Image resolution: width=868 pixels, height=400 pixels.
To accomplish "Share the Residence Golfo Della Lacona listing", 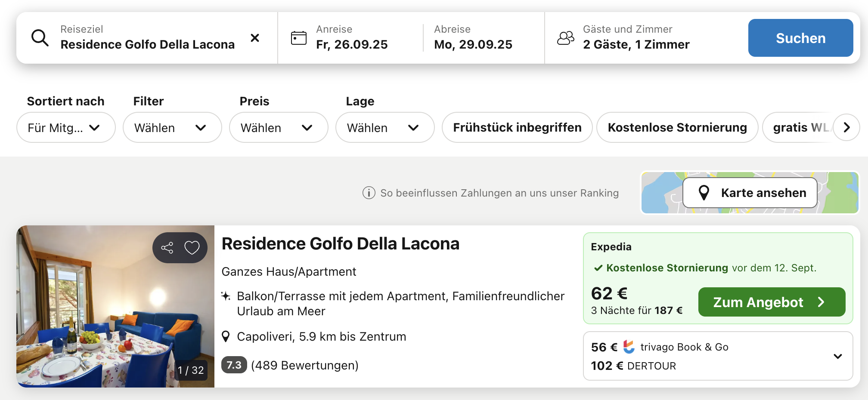I will click(x=167, y=248).
